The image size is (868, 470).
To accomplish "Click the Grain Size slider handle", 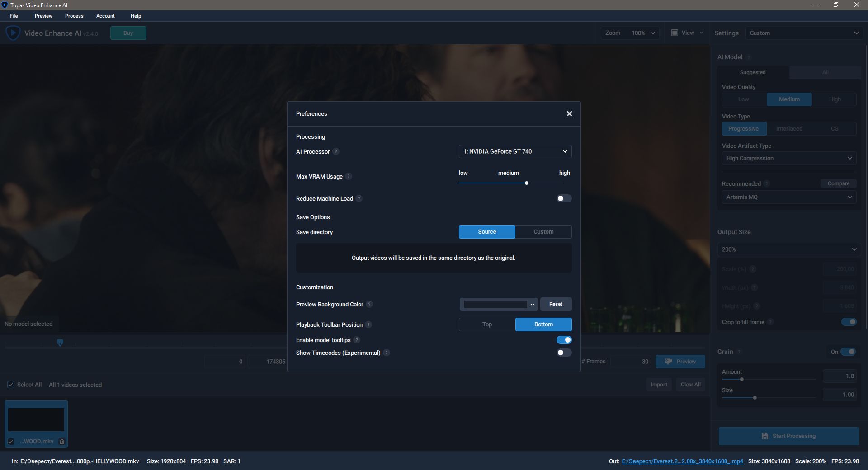I will click(755, 398).
